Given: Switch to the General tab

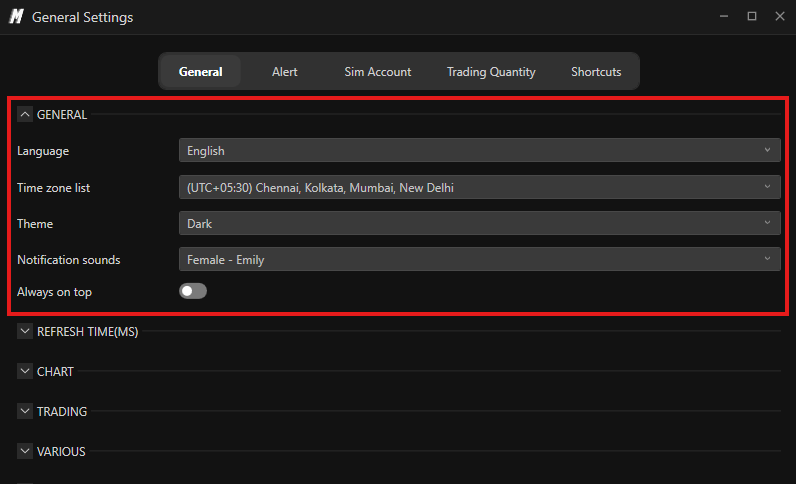Looking at the screenshot, I should tap(200, 72).
